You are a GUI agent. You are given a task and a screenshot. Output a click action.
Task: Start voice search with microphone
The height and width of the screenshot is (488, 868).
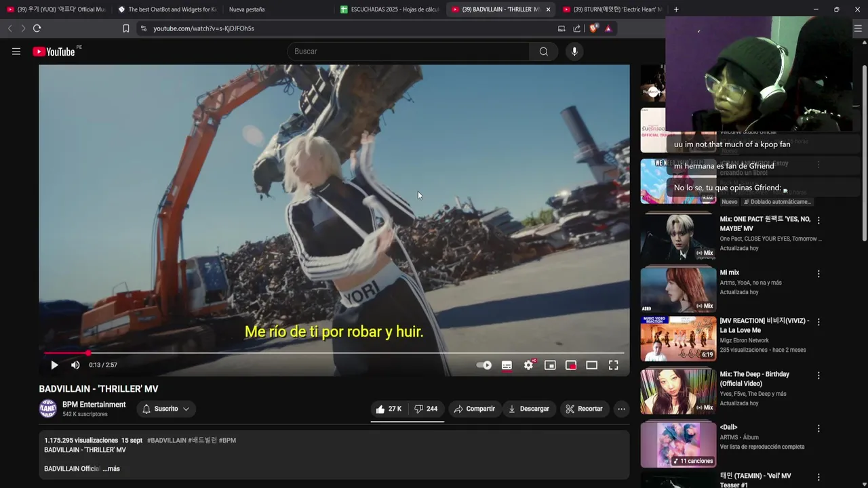click(574, 52)
